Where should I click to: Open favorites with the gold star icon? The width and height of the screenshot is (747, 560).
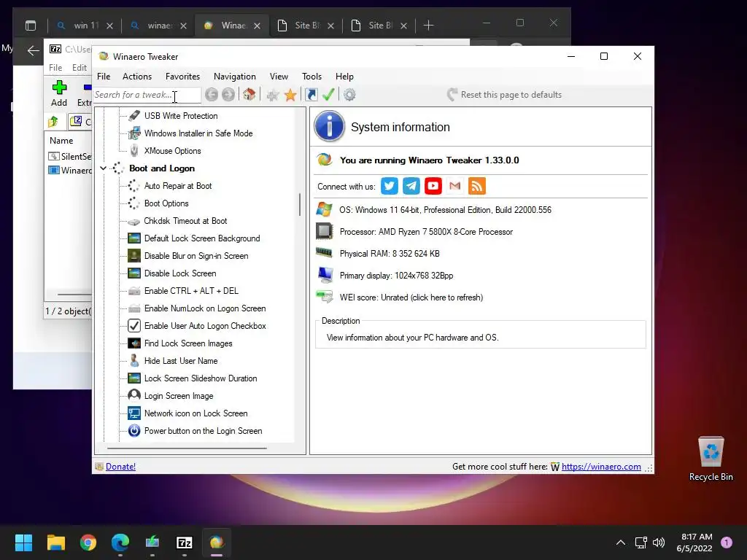click(290, 96)
